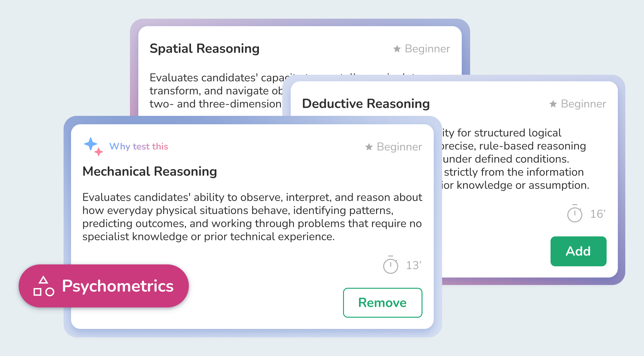
Task: Remove the Mechanical Reasoning test
Action: [x=383, y=303]
